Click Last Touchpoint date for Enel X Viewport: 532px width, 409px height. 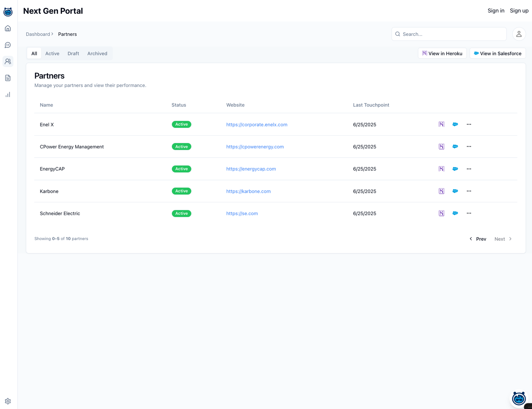click(x=365, y=125)
